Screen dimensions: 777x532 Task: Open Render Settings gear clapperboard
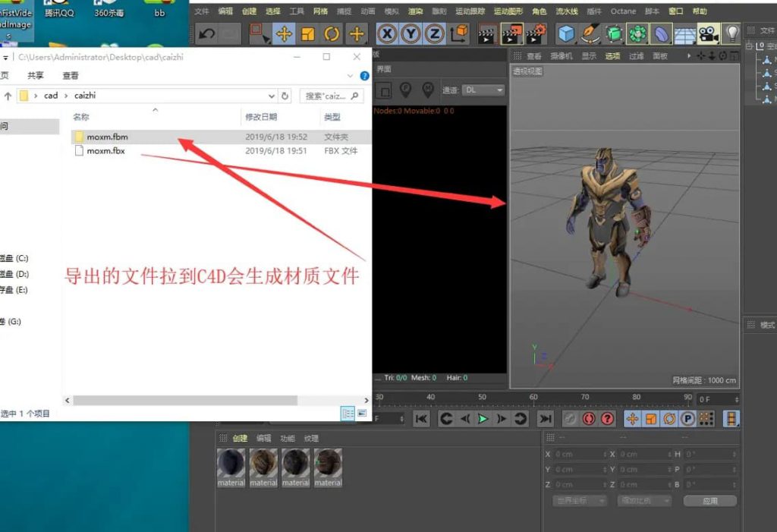[536, 33]
